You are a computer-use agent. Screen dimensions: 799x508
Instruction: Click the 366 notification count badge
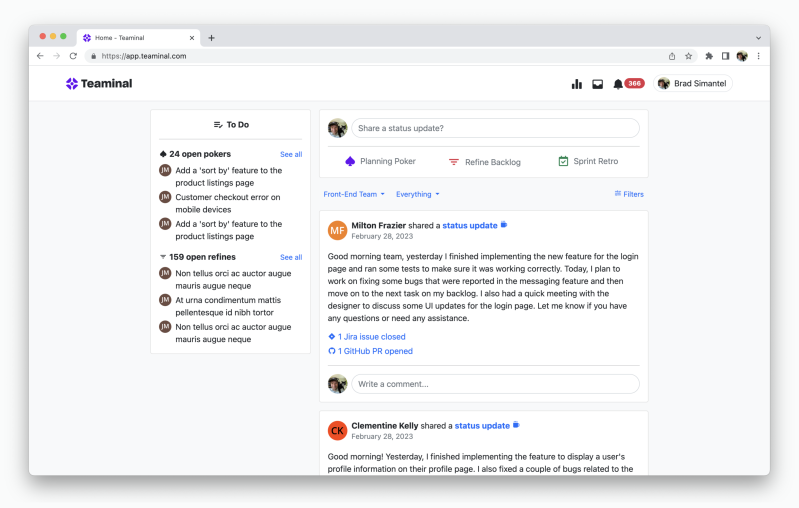coord(634,83)
